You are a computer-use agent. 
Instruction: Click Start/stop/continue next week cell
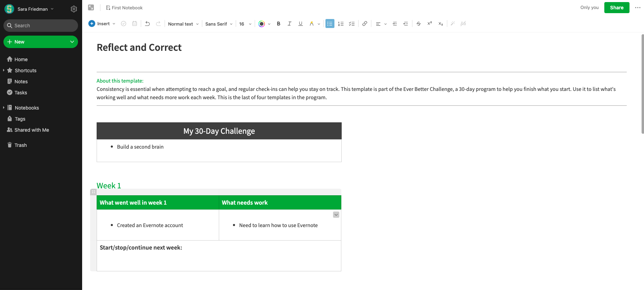(219, 256)
